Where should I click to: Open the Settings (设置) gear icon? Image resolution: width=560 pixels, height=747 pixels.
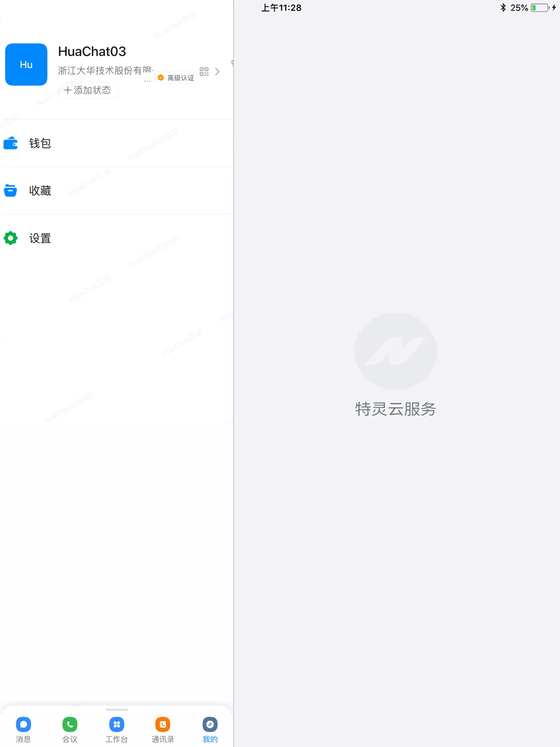[11, 238]
